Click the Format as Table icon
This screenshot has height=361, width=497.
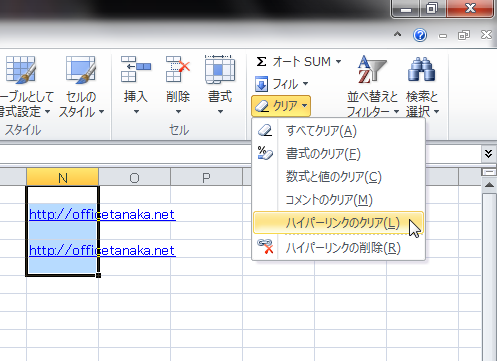[x=21, y=69]
